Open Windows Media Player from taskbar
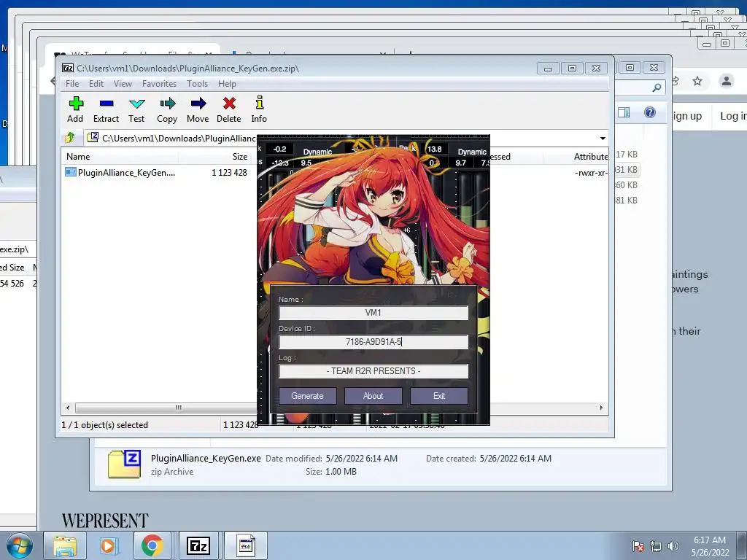The width and height of the screenshot is (747, 560). [108, 545]
